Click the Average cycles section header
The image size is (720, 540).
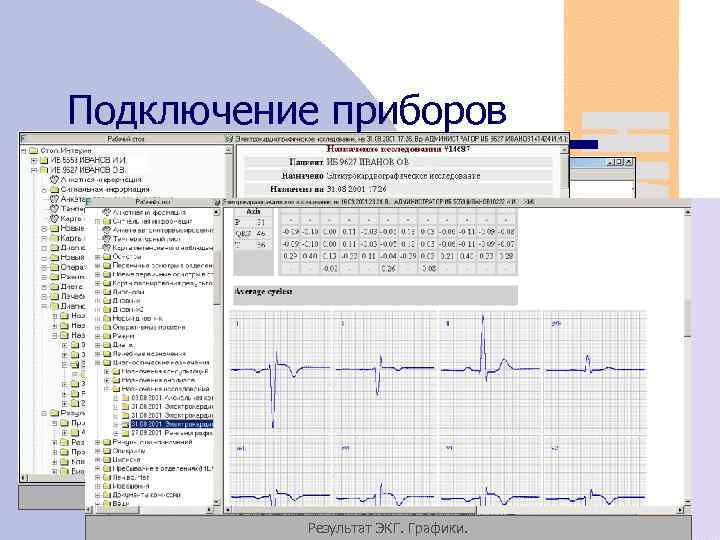[375, 295]
